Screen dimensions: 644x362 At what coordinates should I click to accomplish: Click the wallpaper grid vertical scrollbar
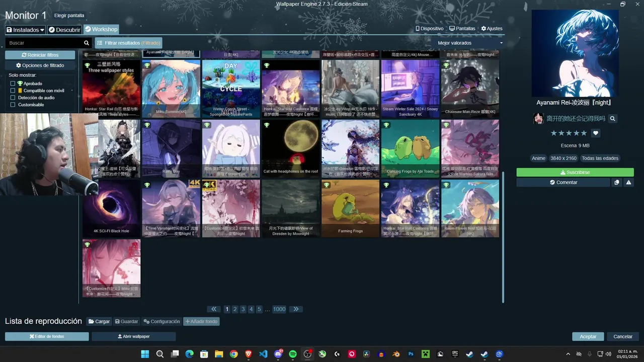point(503,236)
